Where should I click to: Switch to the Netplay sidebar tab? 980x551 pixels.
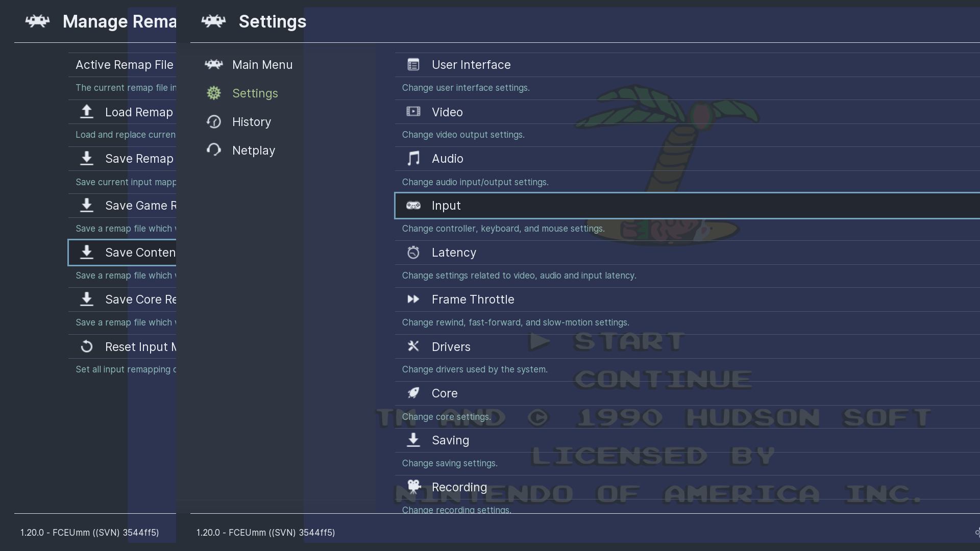253,151
